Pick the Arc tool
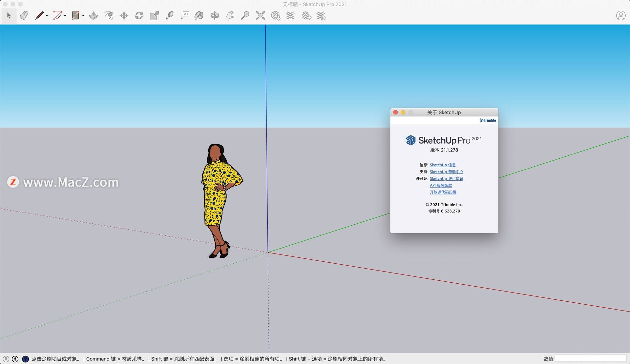 (57, 15)
